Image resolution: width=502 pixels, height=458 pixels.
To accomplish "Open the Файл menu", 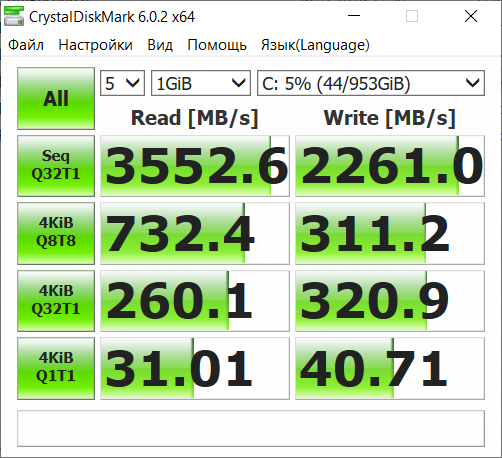I will tap(26, 45).
